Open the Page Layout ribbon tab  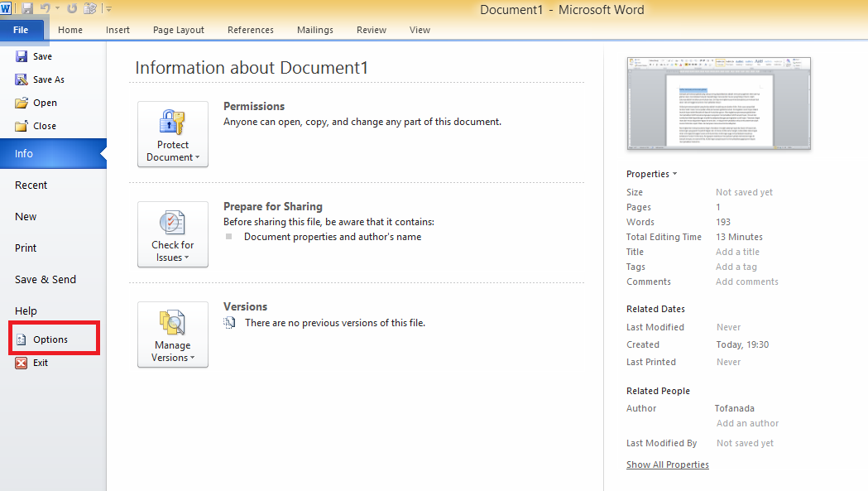pyautogui.click(x=179, y=30)
